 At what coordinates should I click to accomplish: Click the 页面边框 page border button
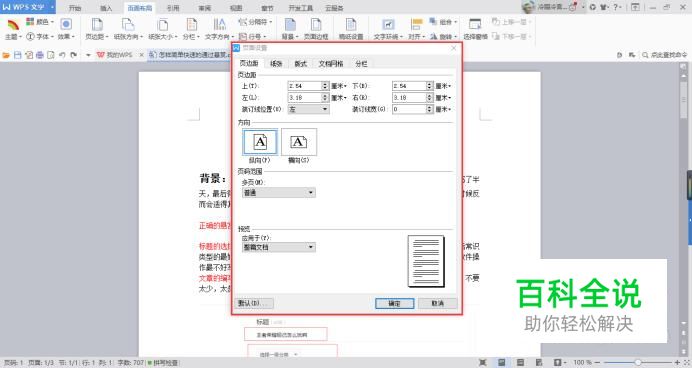point(316,29)
